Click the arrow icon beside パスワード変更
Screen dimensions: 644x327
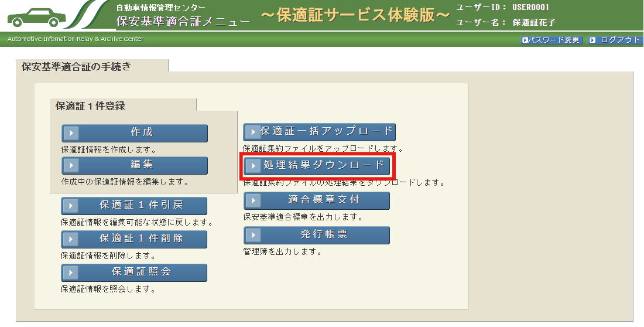click(x=525, y=40)
